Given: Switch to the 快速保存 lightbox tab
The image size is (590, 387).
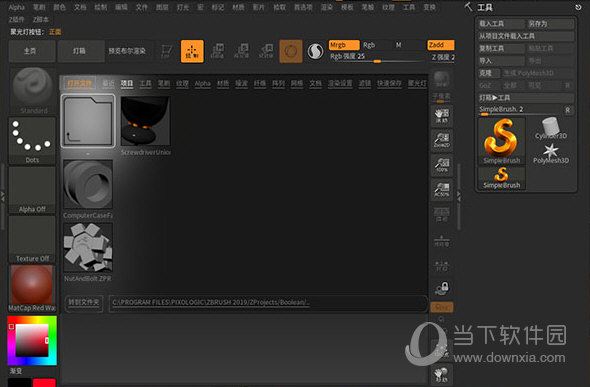Looking at the screenshot, I should tap(389, 83).
